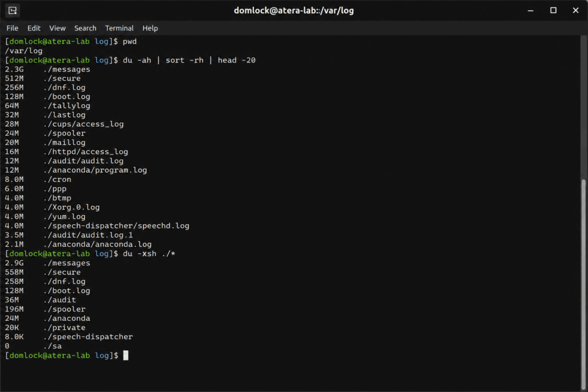
Task: Open the Edit menu
Action: (34, 28)
